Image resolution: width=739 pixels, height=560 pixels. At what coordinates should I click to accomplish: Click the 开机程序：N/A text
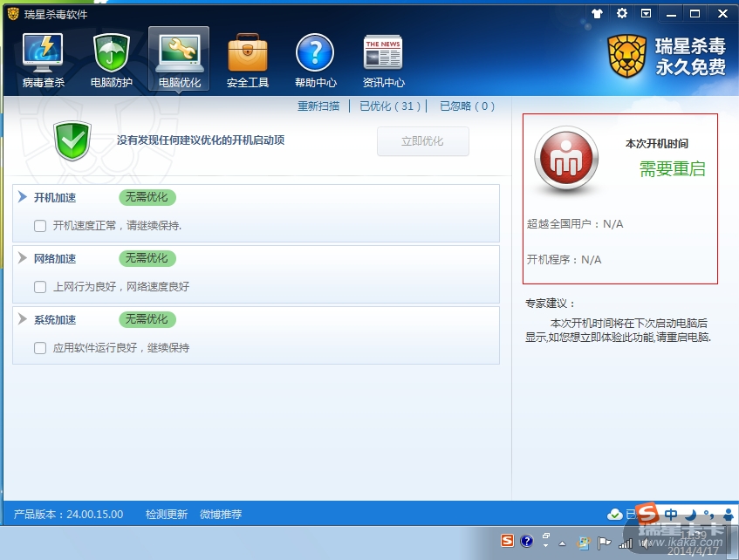(565, 260)
